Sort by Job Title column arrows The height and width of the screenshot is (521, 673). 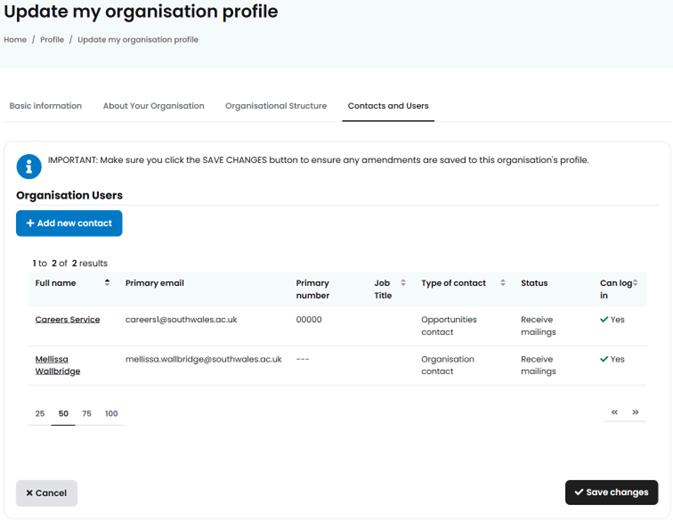403,283
